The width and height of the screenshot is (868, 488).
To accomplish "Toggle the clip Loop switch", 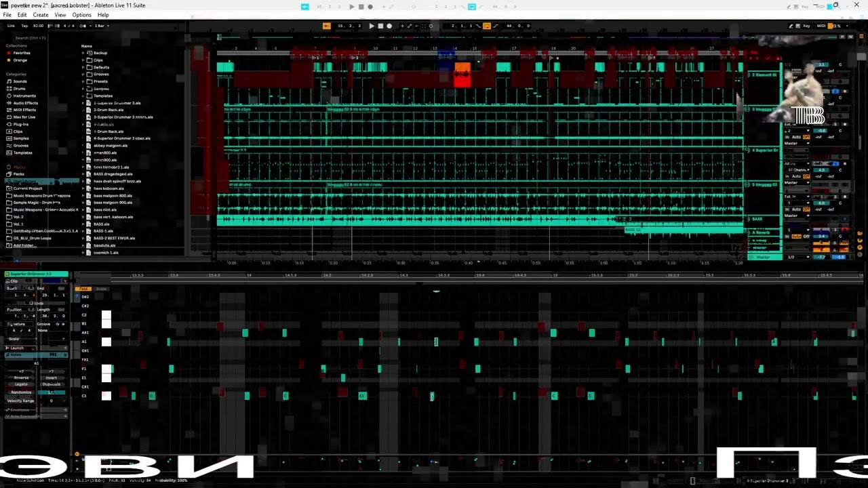I will pyautogui.click(x=37, y=302).
